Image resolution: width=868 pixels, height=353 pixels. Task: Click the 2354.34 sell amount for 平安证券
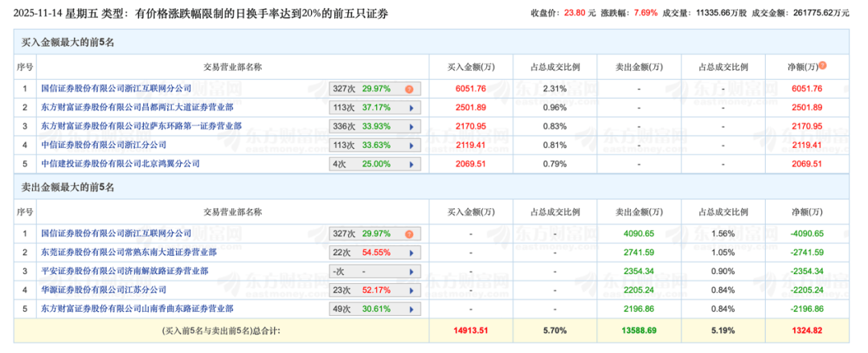click(x=638, y=271)
